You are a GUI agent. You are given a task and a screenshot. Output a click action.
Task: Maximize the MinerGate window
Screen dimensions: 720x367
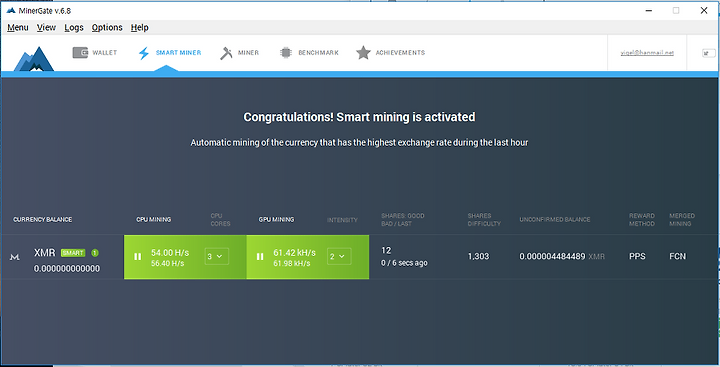[x=676, y=11]
